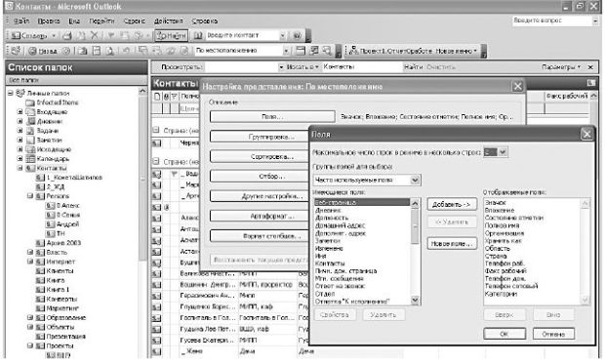The height and width of the screenshot is (364, 605).
Task: Open the По местоположению view dropdown
Action: point(286,51)
